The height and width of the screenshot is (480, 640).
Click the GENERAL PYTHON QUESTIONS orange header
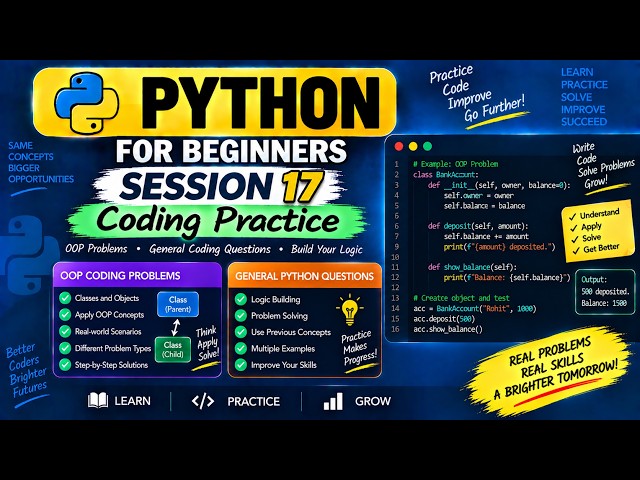304,276
